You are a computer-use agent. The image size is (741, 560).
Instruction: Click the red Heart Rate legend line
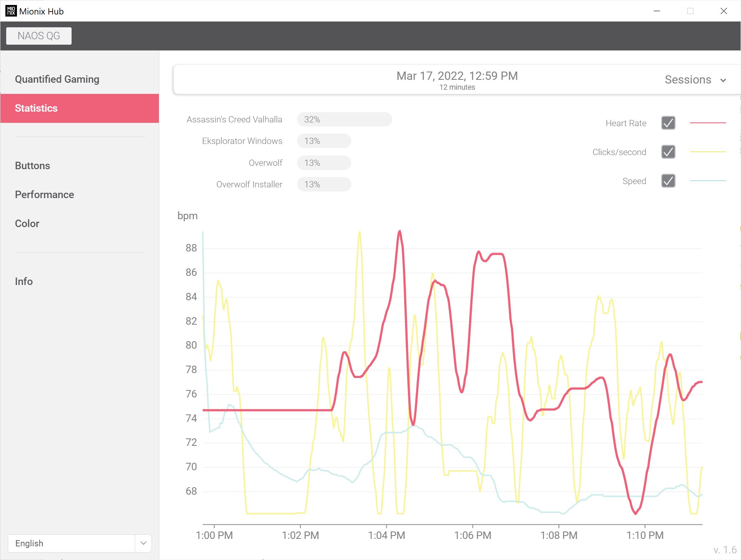pyautogui.click(x=707, y=123)
